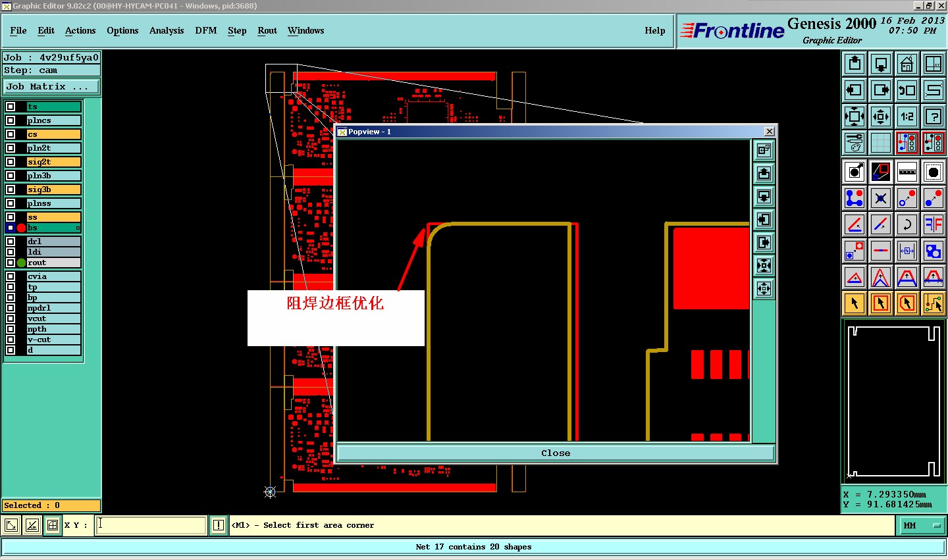Toggle the bs layer display box
This screenshot has height=560, width=948.
[x=11, y=228]
